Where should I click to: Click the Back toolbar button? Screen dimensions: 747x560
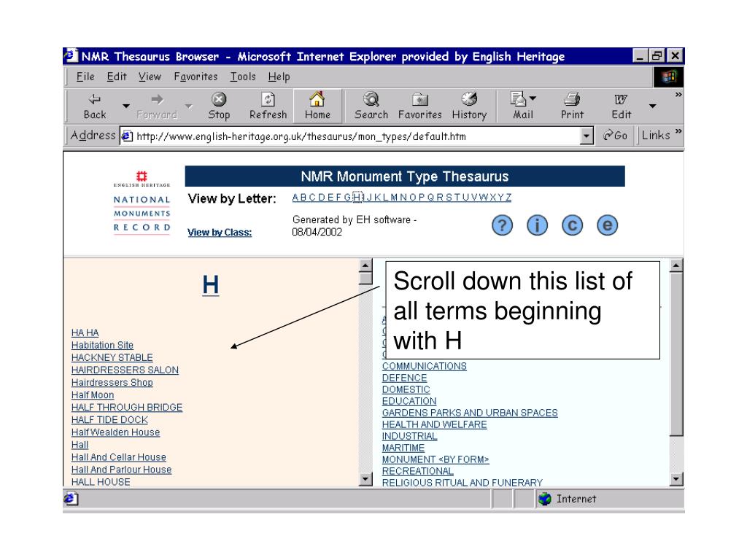click(x=95, y=106)
